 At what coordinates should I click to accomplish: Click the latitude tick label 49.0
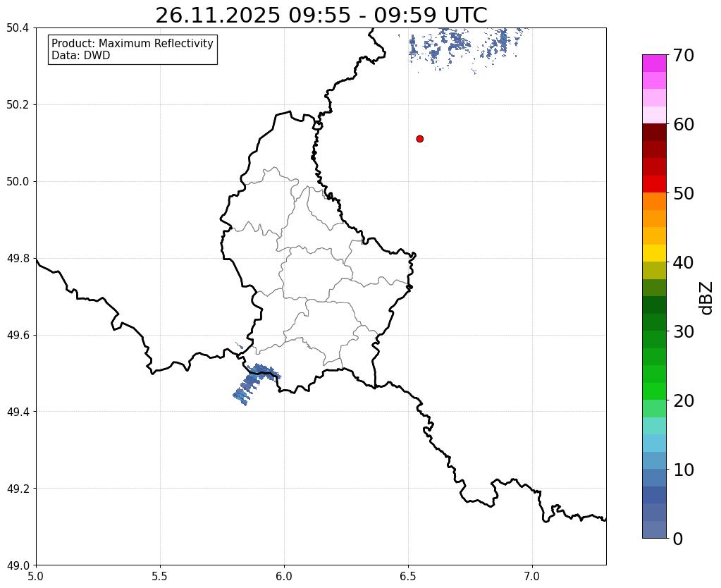pyautogui.click(x=18, y=565)
